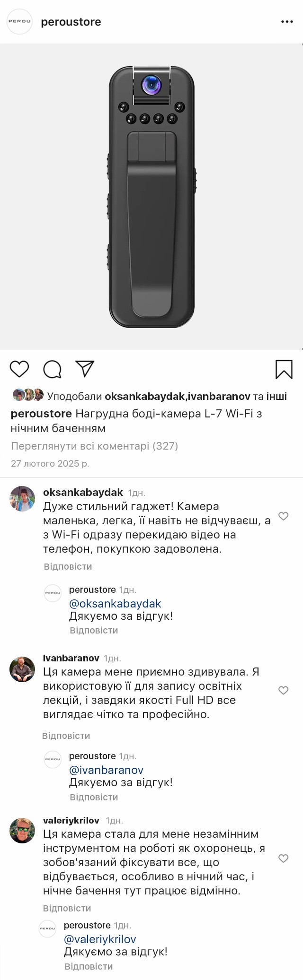The width and height of the screenshot is (303, 980).
Task: Share post via paper plane icon
Action: point(85,369)
